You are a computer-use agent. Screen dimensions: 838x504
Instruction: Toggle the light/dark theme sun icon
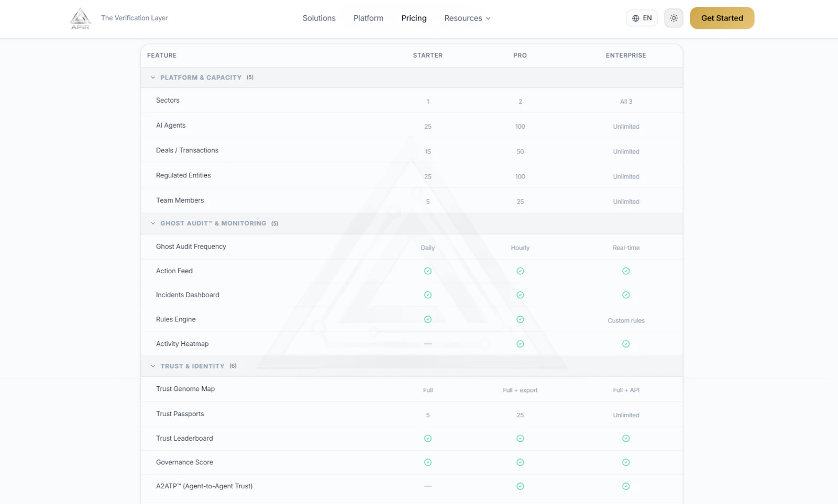(x=674, y=18)
